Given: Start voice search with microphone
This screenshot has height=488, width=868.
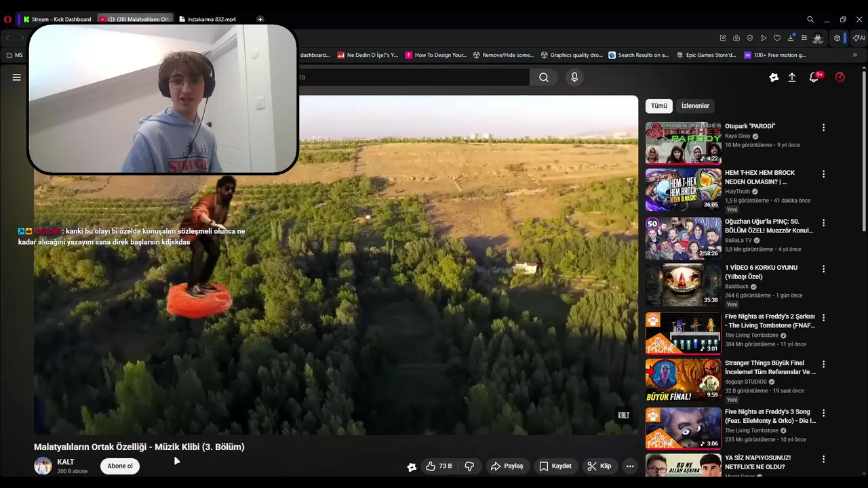Looking at the screenshot, I should coord(574,77).
